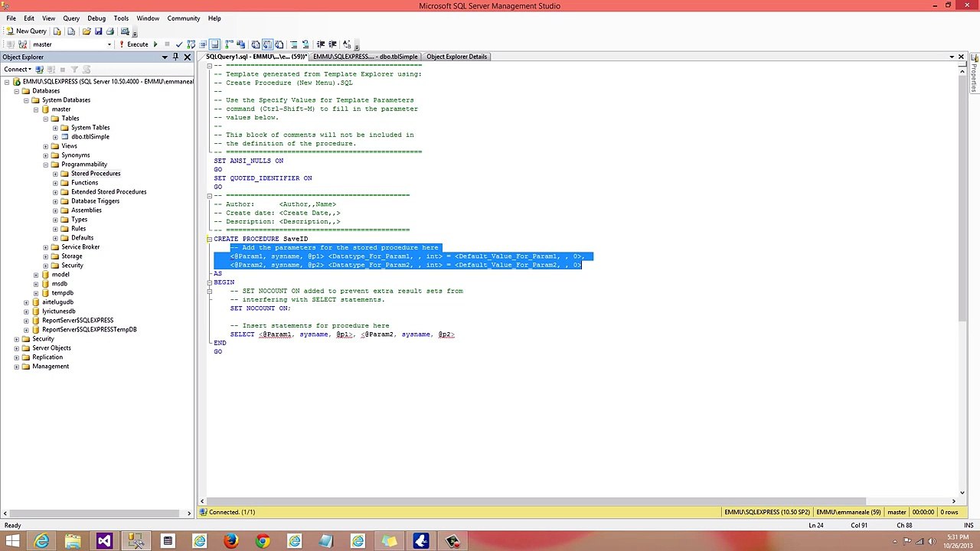This screenshot has width=980, height=551.
Task: Click the Execute button
Action: (133, 44)
